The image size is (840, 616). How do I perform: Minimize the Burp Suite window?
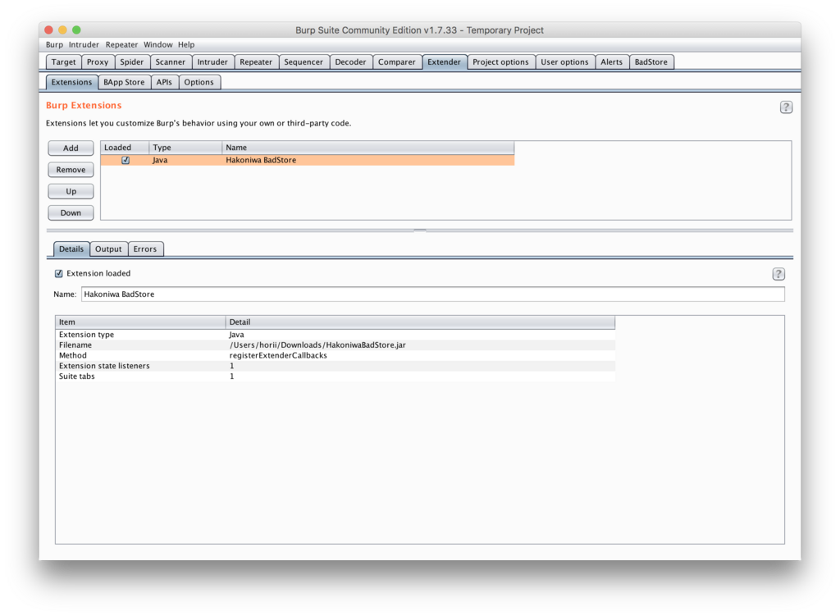(x=62, y=30)
